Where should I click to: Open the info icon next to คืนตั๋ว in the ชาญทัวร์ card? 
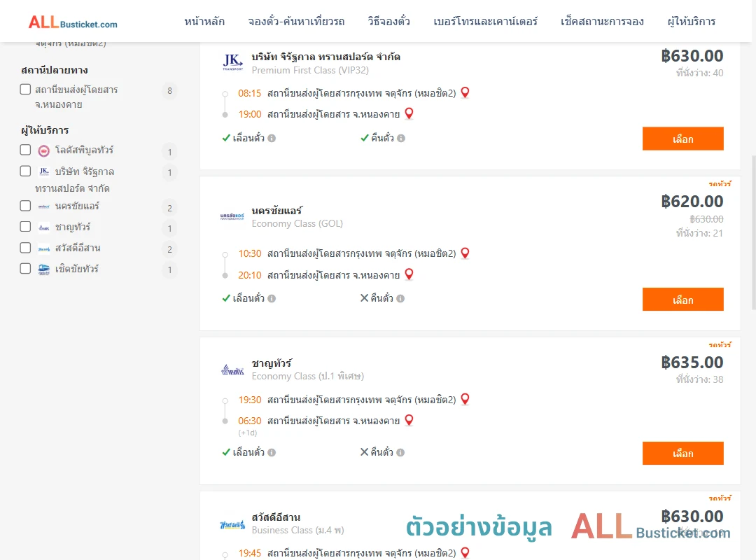(x=400, y=452)
